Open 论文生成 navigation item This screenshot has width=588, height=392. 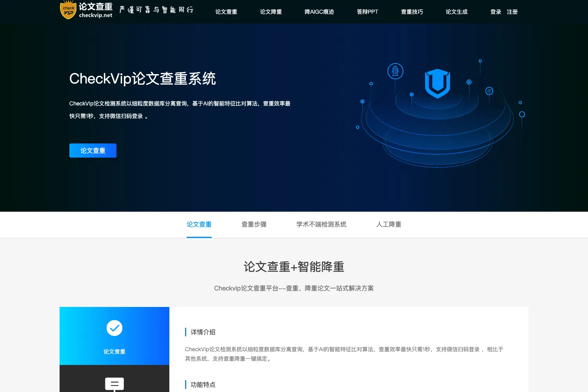pos(457,12)
